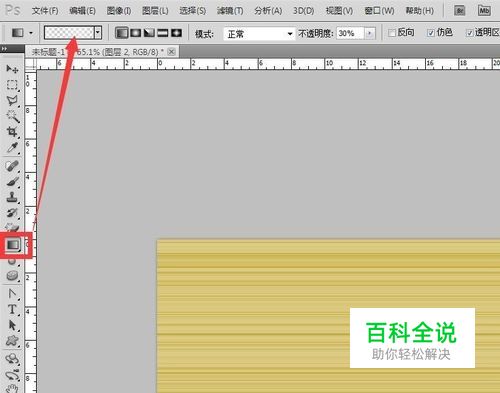
Task: Select the Rectangular Marquee tool
Action: tap(12, 85)
